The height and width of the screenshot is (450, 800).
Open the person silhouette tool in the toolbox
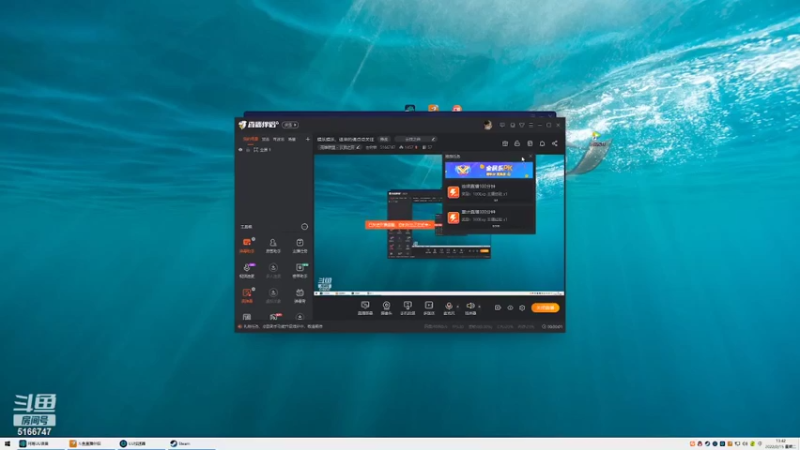tap(273, 245)
